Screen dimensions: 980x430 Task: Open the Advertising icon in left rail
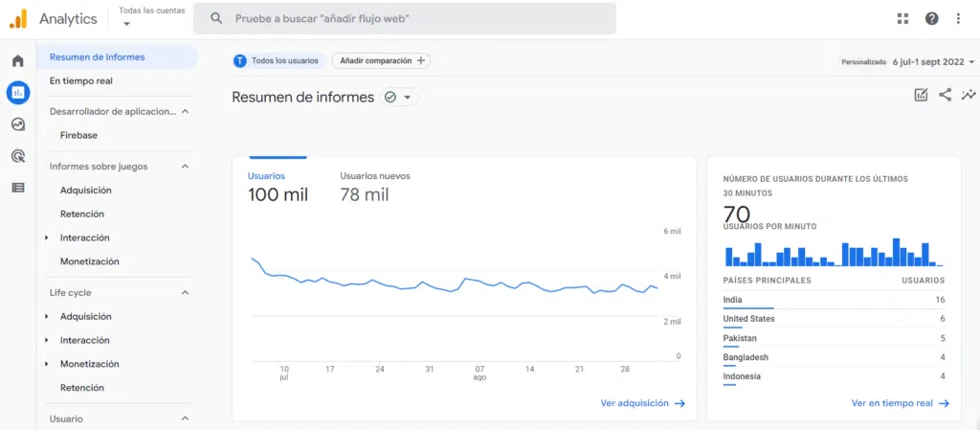pyautogui.click(x=18, y=156)
